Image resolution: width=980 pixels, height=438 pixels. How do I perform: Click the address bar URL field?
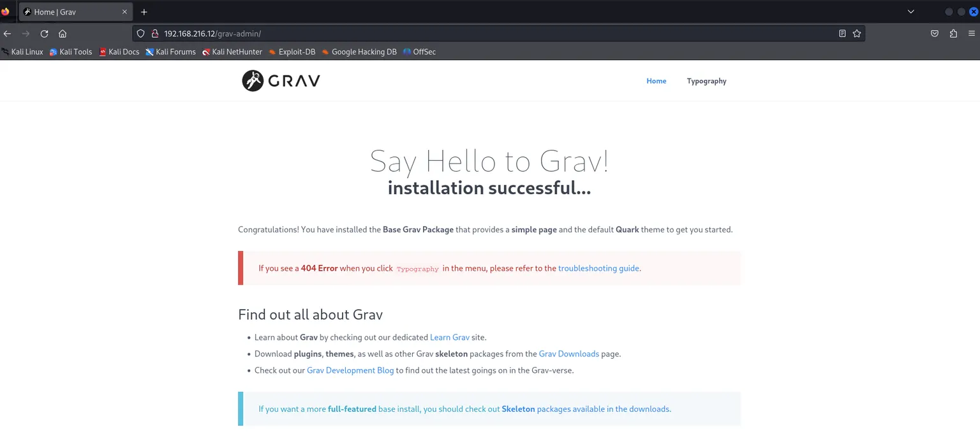498,34
